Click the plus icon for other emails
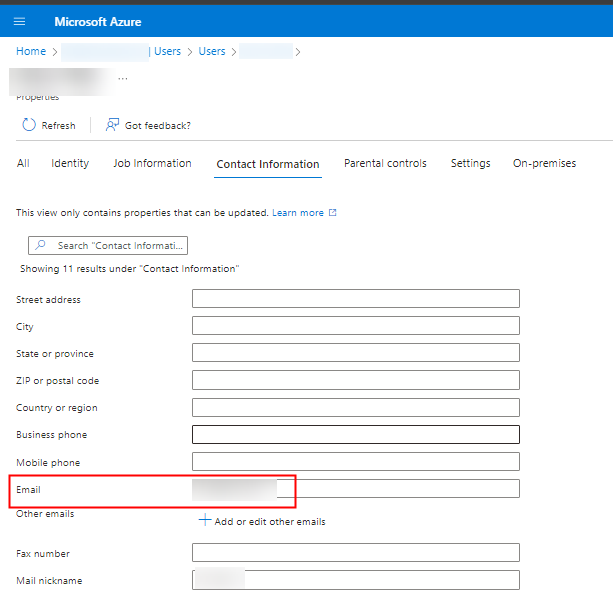 tap(205, 520)
